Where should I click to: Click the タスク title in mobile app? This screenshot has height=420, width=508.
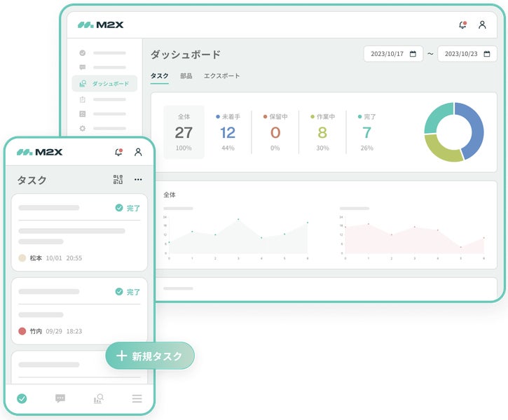point(32,180)
